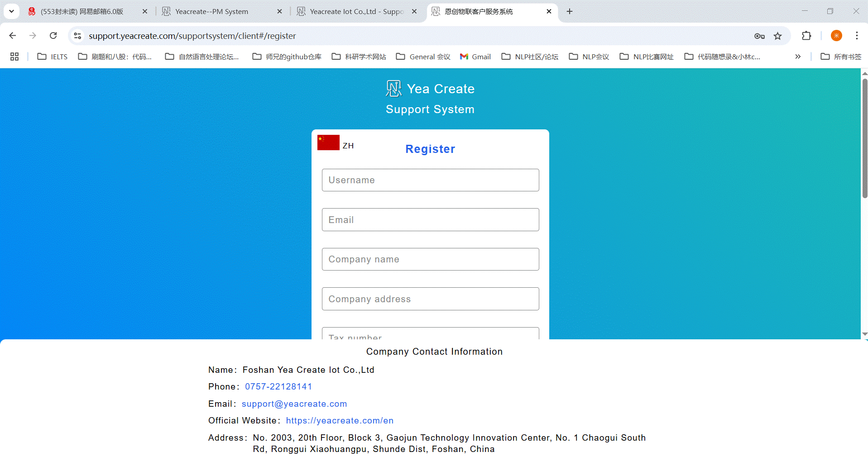Open a new browser tab

tap(570, 11)
